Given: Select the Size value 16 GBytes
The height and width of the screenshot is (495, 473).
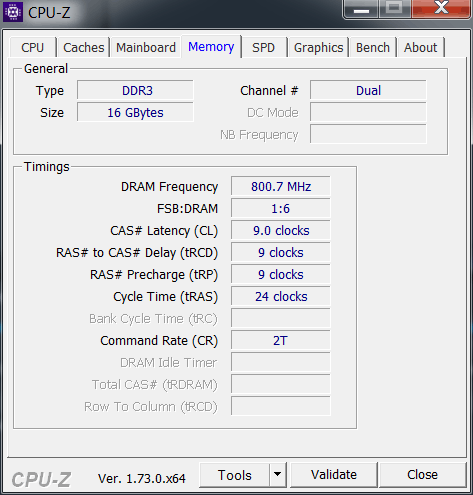Looking at the screenshot, I should pos(135,112).
